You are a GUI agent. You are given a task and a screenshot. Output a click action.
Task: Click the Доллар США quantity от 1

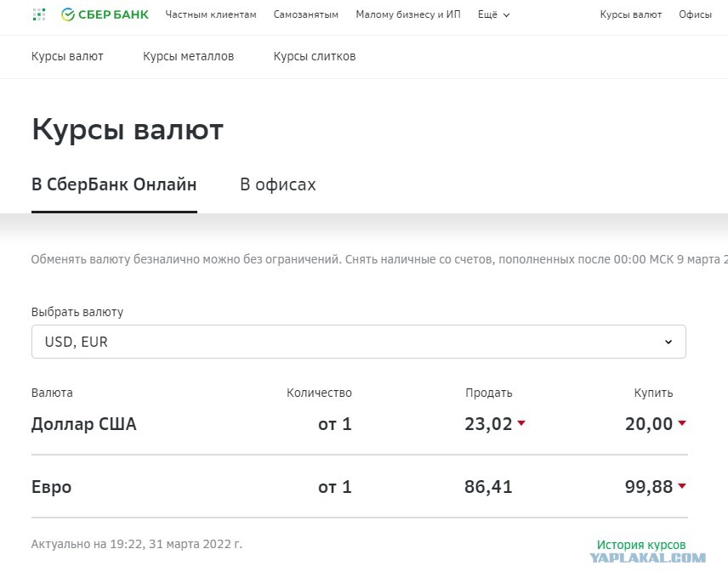coord(335,424)
